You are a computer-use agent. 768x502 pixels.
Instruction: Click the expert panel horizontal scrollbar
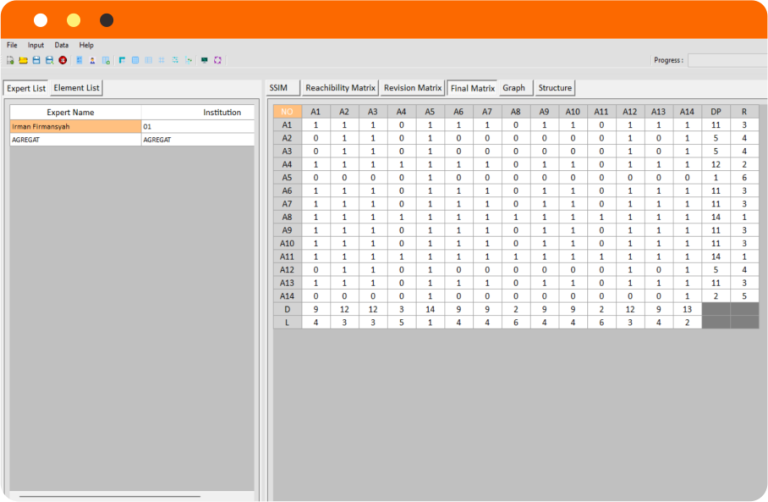click(110, 496)
